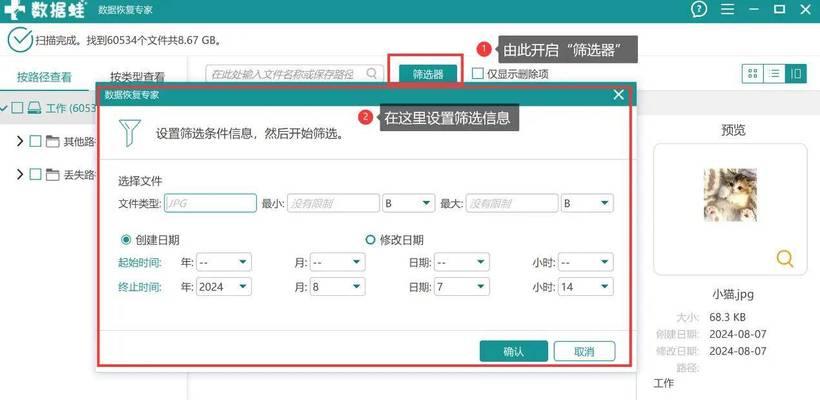The height and width of the screenshot is (400, 820).
Task: Open end time month dropdown showing 8
Action: click(338, 287)
